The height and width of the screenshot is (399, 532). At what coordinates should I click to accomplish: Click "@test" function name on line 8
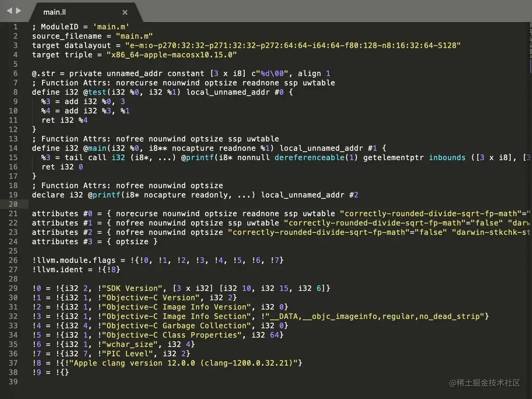[95, 92]
